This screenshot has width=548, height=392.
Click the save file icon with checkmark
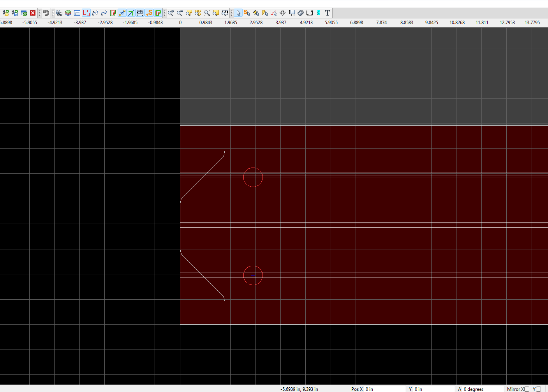[15, 13]
